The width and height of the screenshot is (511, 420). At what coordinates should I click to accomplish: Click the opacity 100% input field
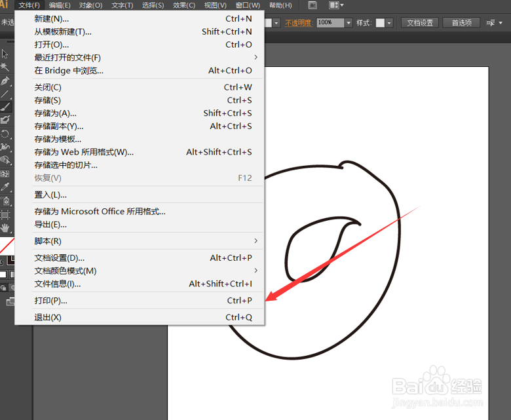pyautogui.click(x=330, y=23)
